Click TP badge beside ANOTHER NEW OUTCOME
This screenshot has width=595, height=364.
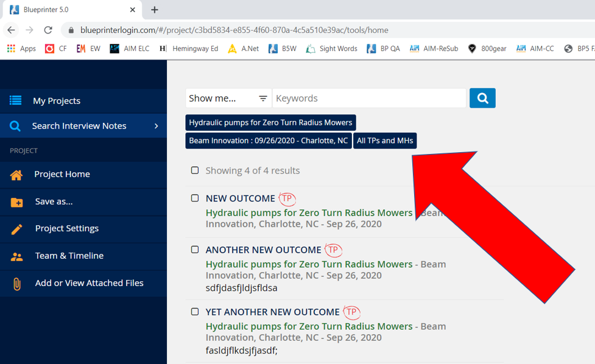point(333,250)
